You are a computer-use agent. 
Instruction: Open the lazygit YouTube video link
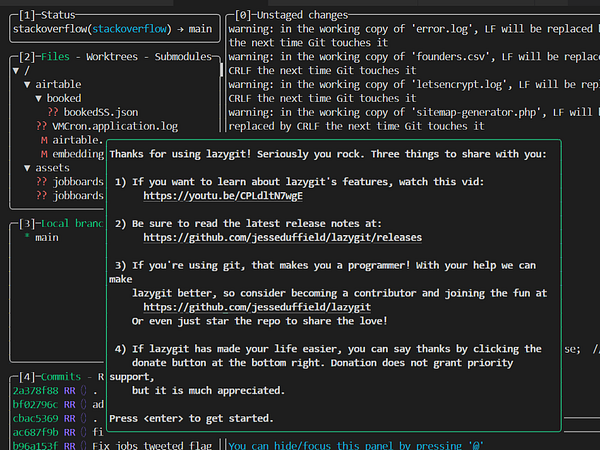(223, 196)
